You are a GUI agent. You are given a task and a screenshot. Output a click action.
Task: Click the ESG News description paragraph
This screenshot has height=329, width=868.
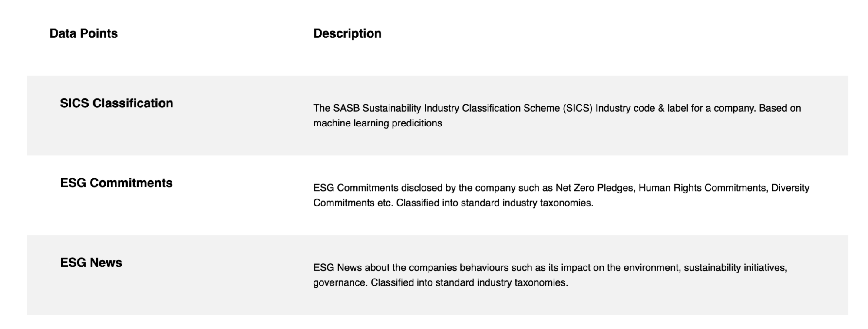[x=550, y=275]
